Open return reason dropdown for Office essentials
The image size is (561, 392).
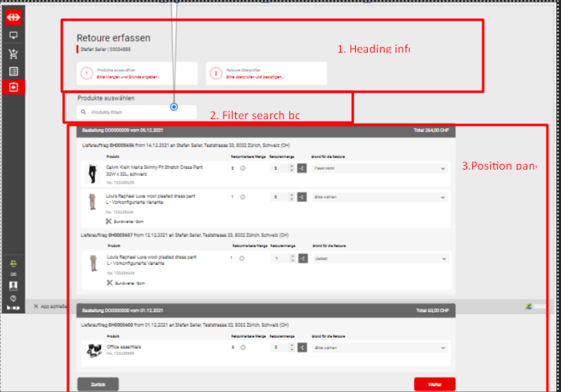tap(379, 348)
